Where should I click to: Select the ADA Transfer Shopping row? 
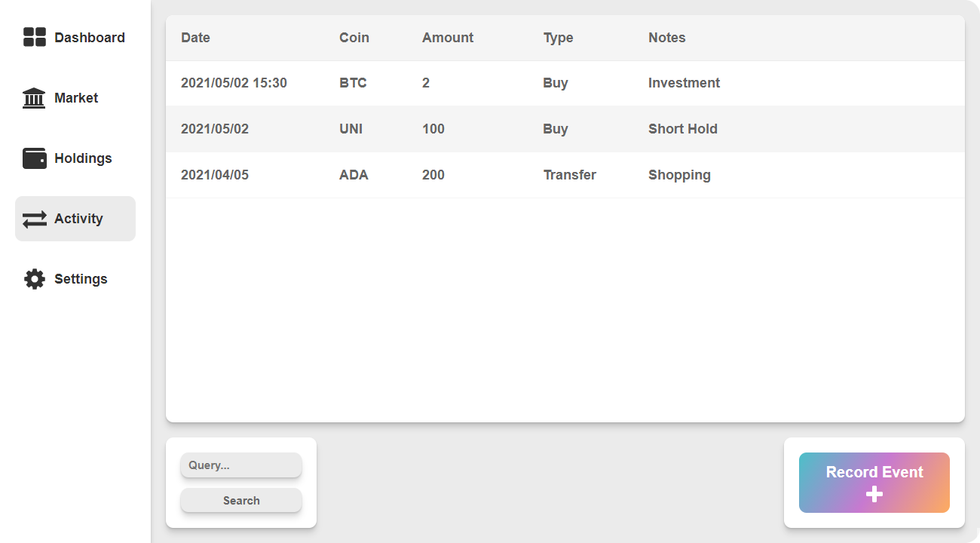click(x=565, y=175)
